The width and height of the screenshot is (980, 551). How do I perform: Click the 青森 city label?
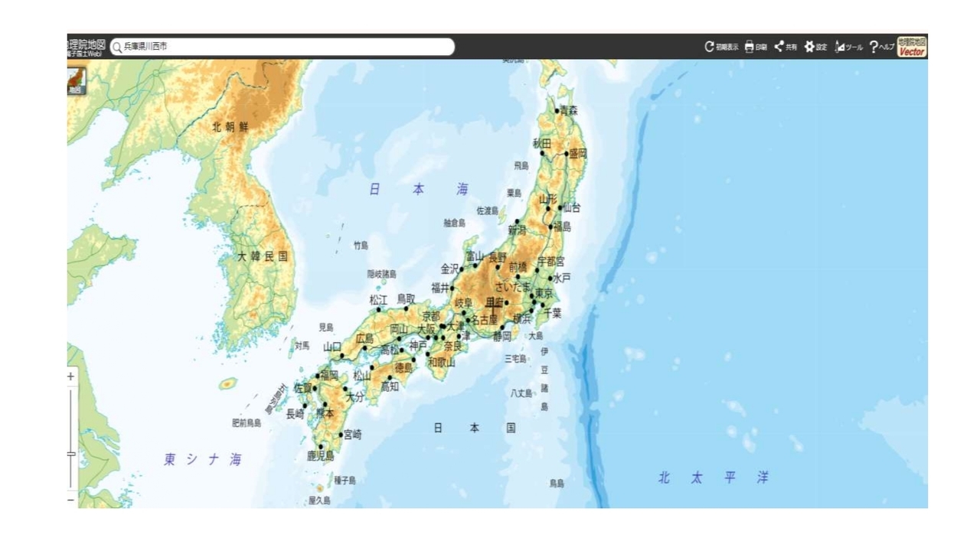[x=568, y=110]
